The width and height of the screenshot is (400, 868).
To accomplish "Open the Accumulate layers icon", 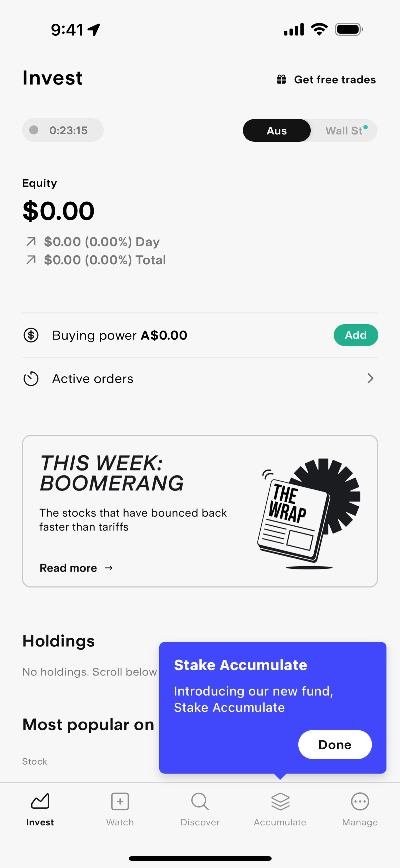I will pos(280,801).
